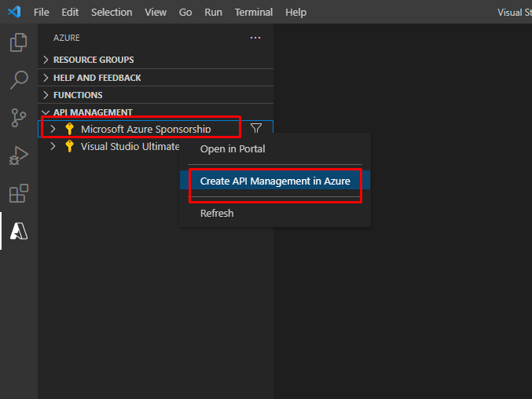532x399 pixels.
Task: Open the File menu
Action: pyautogui.click(x=41, y=12)
